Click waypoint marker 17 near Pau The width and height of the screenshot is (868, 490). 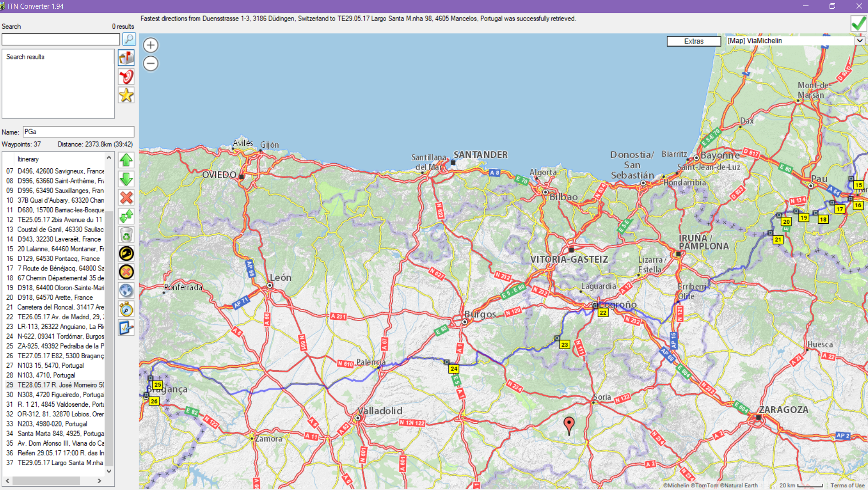[x=839, y=209]
